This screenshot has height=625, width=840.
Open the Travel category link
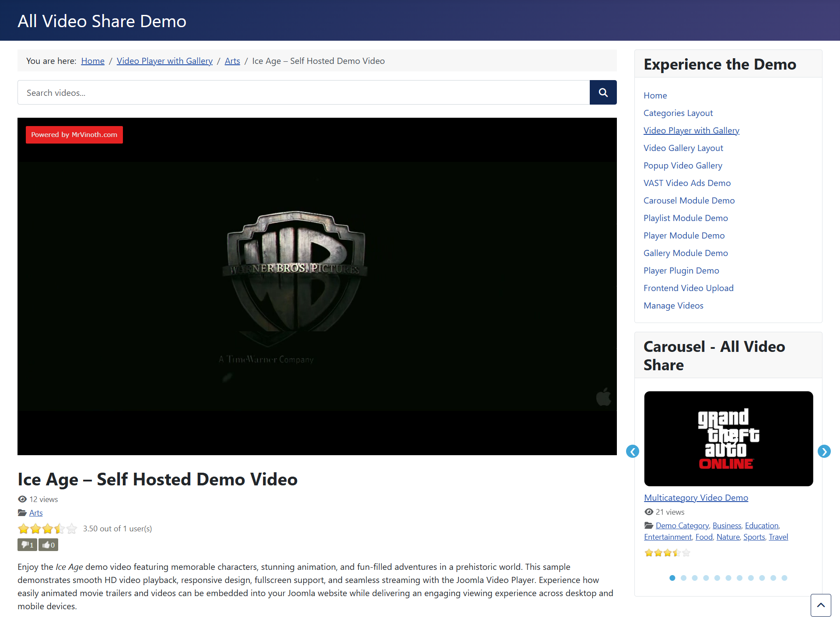(x=778, y=537)
